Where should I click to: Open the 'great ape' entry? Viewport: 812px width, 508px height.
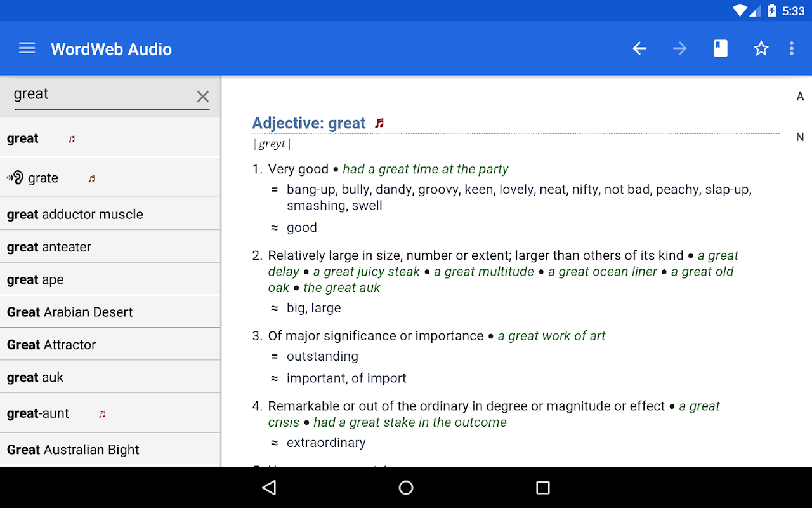tap(110, 279)
